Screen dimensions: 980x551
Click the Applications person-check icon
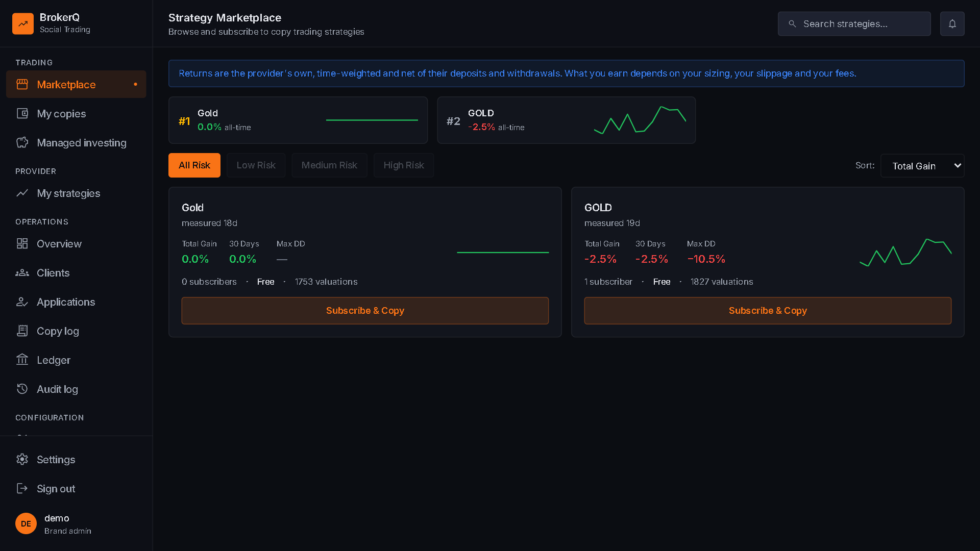click(22, 302)
